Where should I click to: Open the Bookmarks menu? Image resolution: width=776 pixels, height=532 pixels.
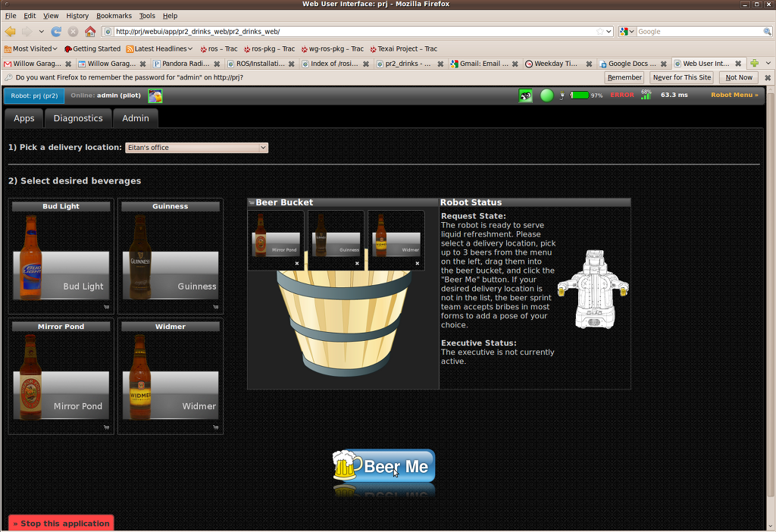(x=114, y=15)
